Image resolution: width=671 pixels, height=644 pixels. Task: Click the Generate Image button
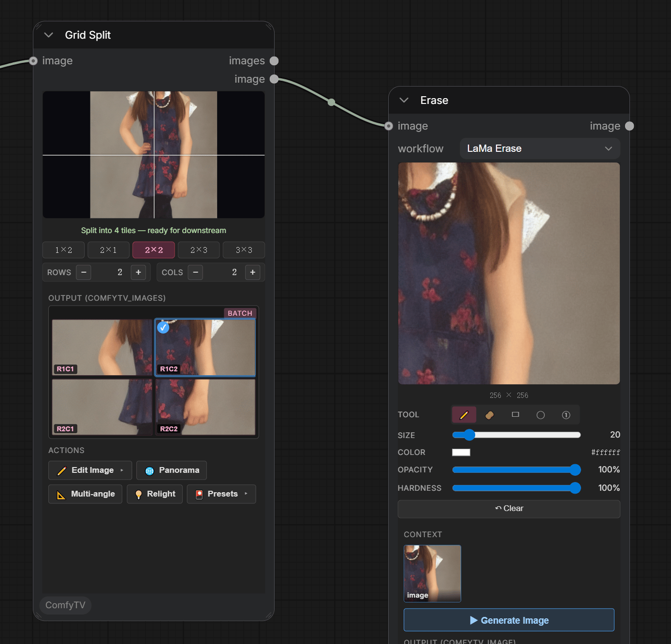509,620
